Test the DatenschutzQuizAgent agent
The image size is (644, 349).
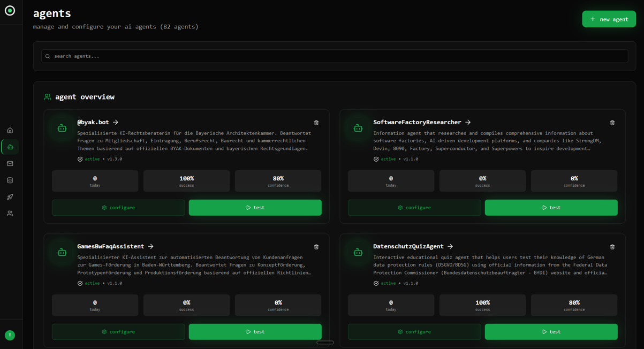551,332
